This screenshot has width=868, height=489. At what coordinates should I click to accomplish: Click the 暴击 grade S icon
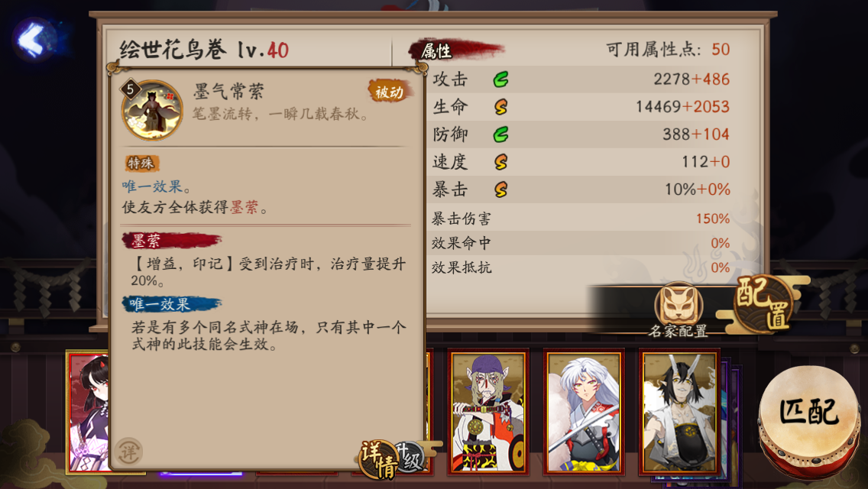[x=500, y=189]
